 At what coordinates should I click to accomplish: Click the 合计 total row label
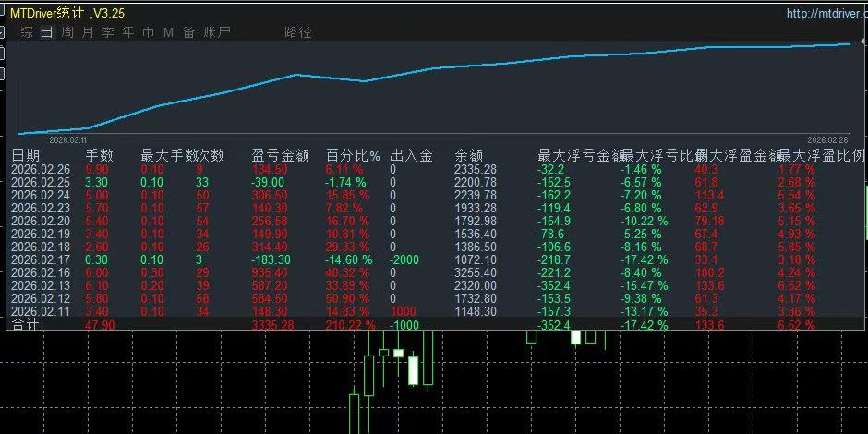26,324
